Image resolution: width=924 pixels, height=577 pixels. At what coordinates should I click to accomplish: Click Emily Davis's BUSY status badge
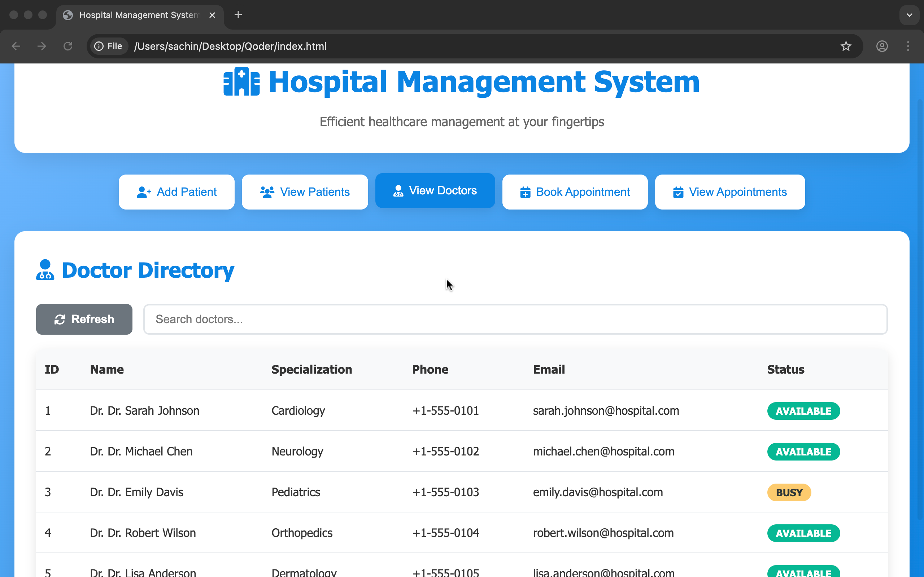(x=789, y=492)
